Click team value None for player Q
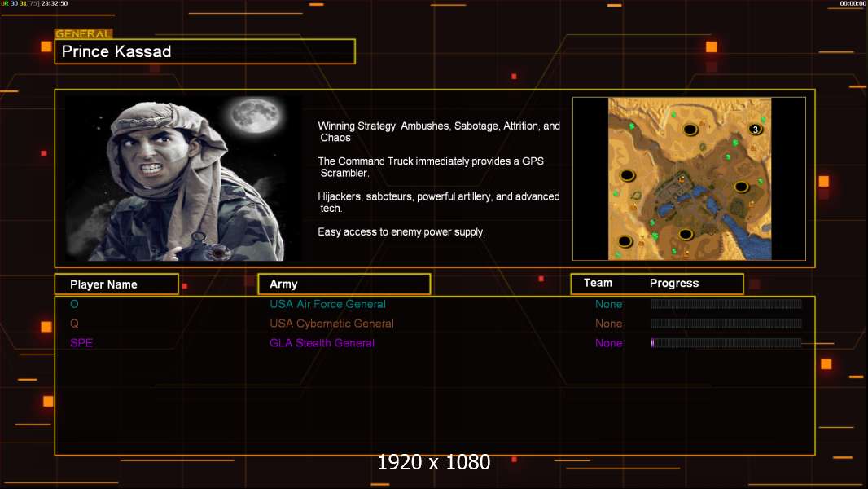 608,324
